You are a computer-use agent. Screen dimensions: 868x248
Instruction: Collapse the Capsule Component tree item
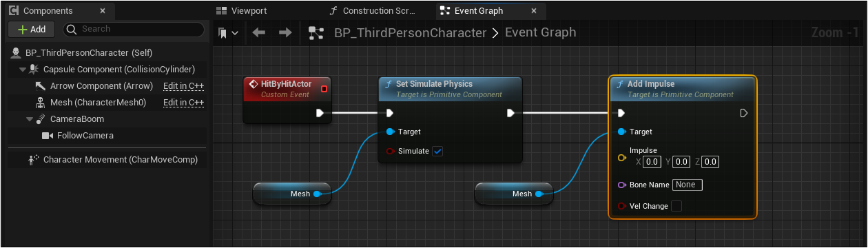point(23,70)
